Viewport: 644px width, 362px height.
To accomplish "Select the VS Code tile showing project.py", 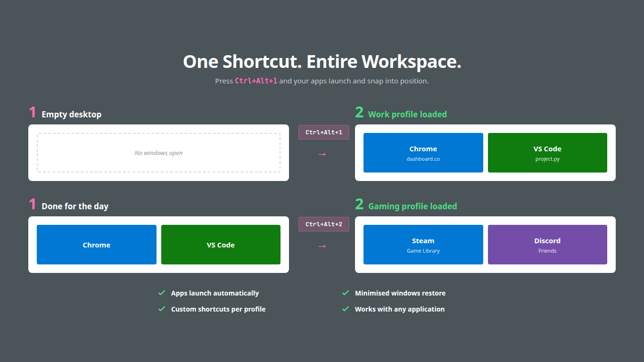I will (x=547, y=152).
